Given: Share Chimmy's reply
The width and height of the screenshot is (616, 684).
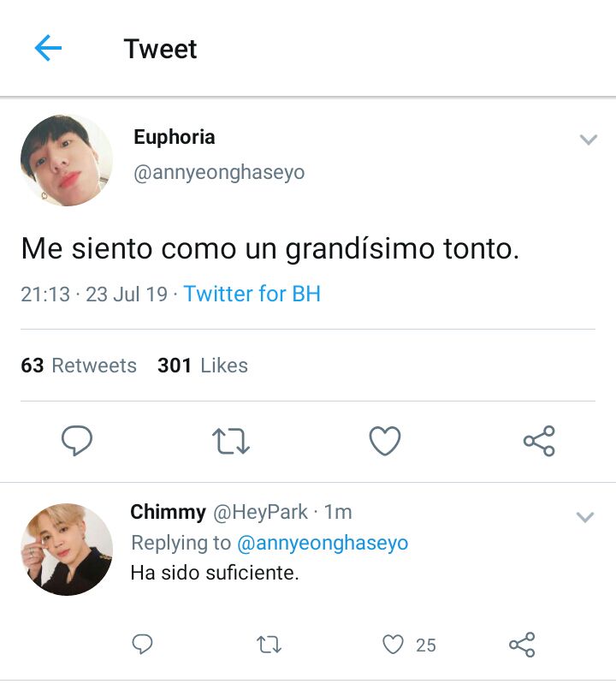Looking at the screenshot, I should [x=522, y=645].
